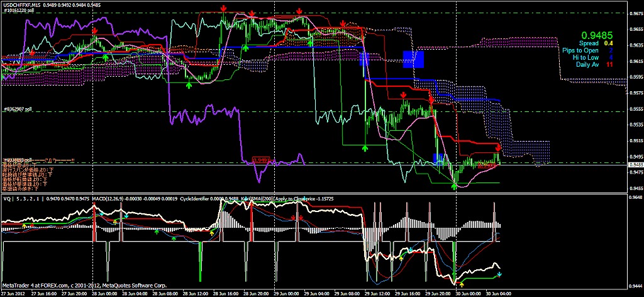
Task: Click the USDCHFFXF,M15 chart title text
Action: point(21,4)
